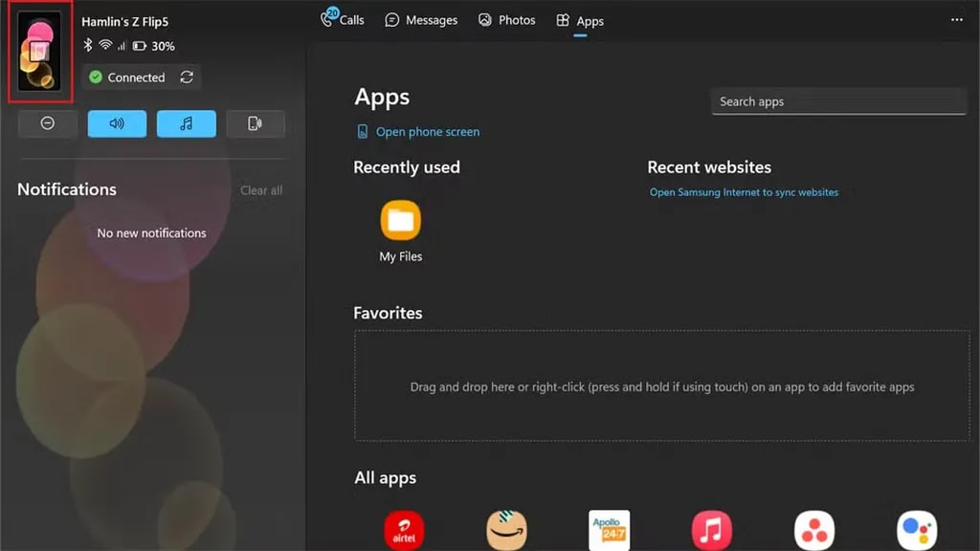Image resolution: width=980 pixels, height=551 pixels.
Task: Launch the Amazon app icon
Action: click(507, 528)
